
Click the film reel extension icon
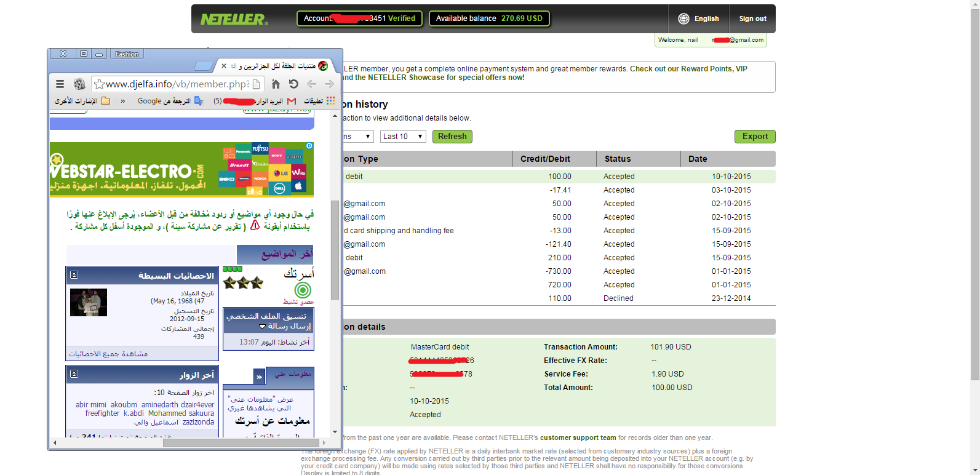79,84
